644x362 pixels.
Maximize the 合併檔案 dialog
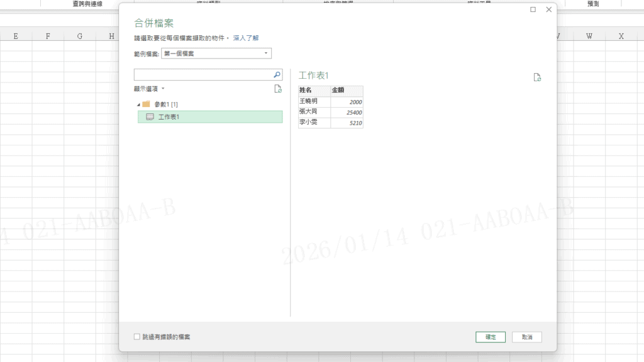[533, 9]
